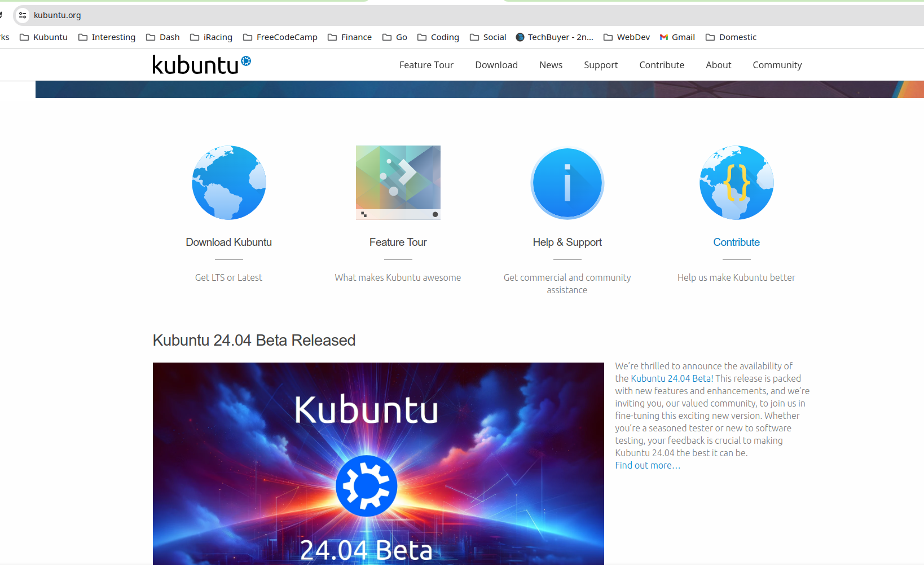Open the Social bookmarks folder
The height and width of the screenshot is (565, 924).
pyautogui.click(x=488, y=37)
